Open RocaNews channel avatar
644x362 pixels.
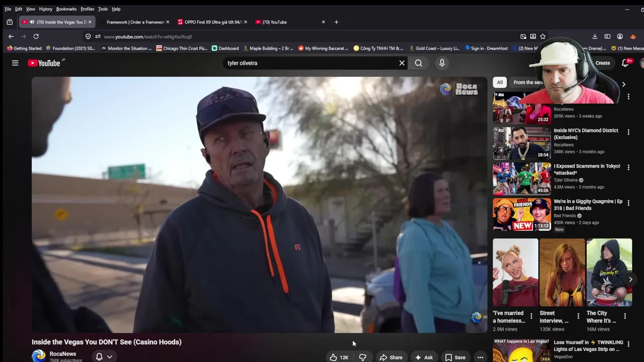pos(39,356)
